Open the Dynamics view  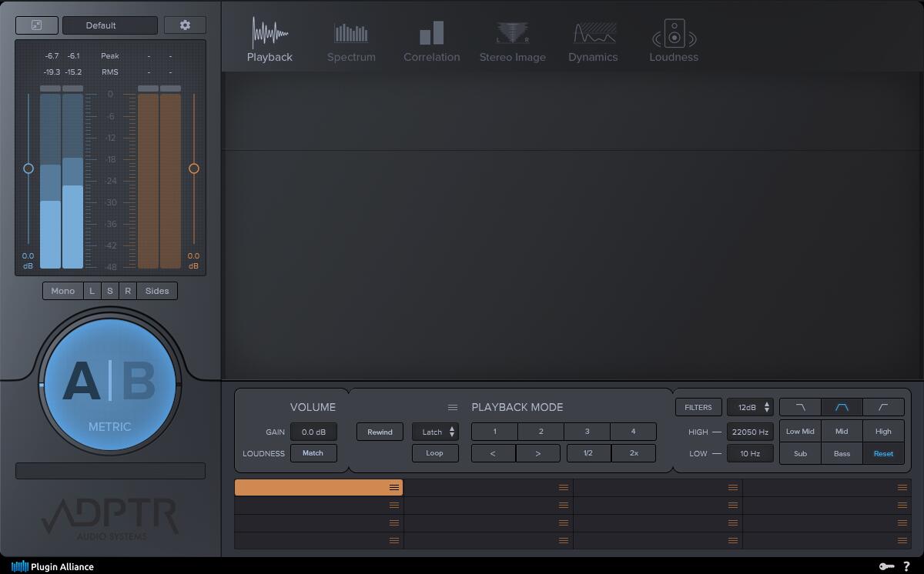pyautogui.click(x=593, y=42)
